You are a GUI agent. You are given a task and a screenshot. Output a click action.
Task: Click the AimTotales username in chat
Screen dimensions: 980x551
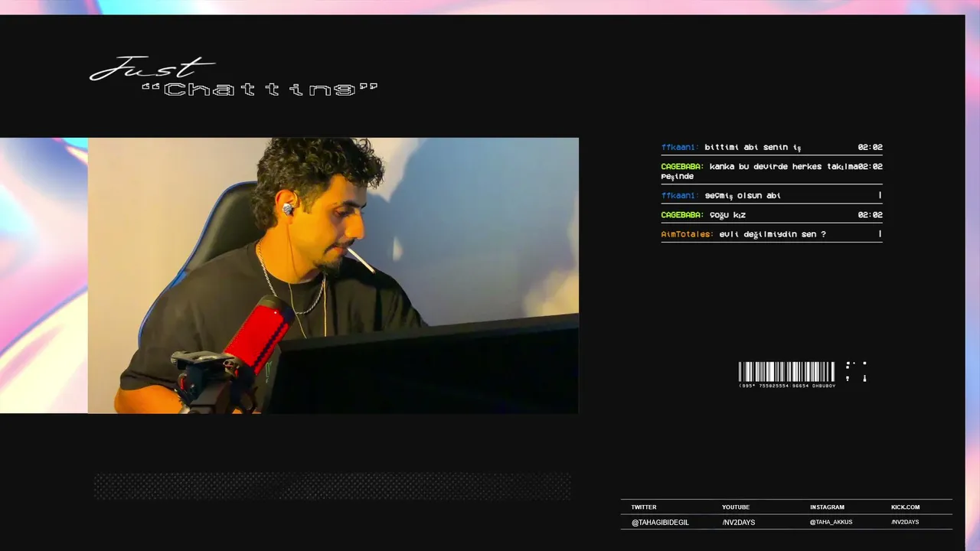[688, 234]
